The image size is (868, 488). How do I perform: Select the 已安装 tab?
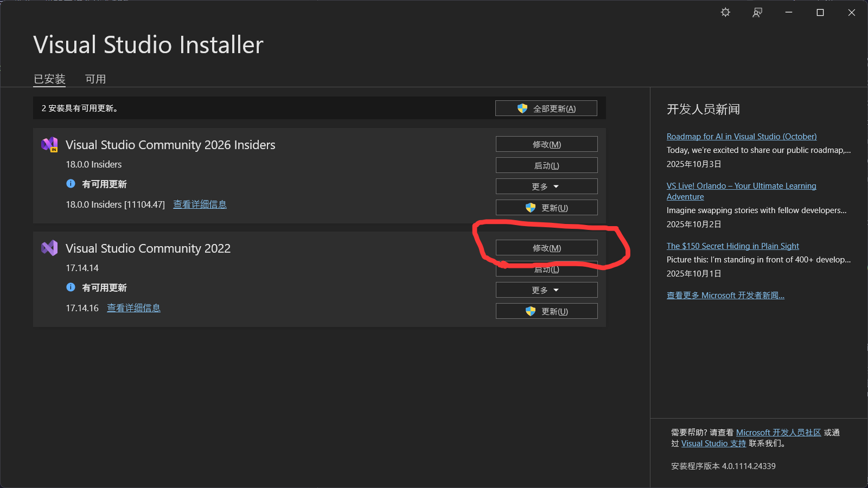pyautogui.click(x=49, y=79)
